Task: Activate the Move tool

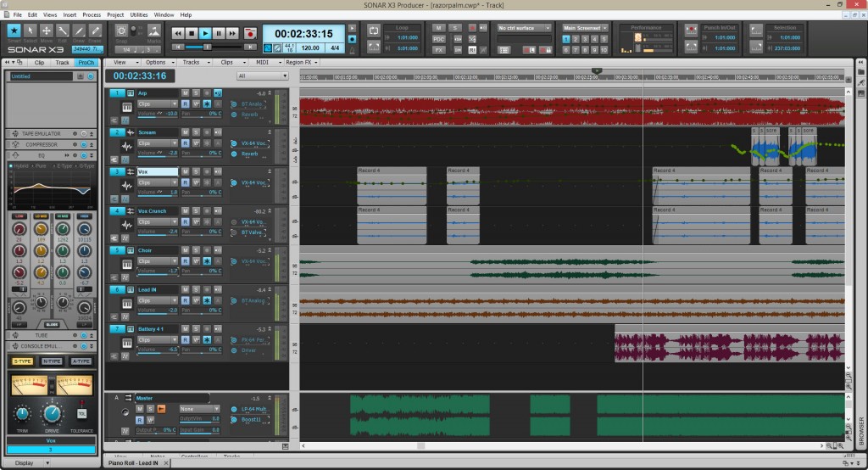Action: [x=47, y=31]
